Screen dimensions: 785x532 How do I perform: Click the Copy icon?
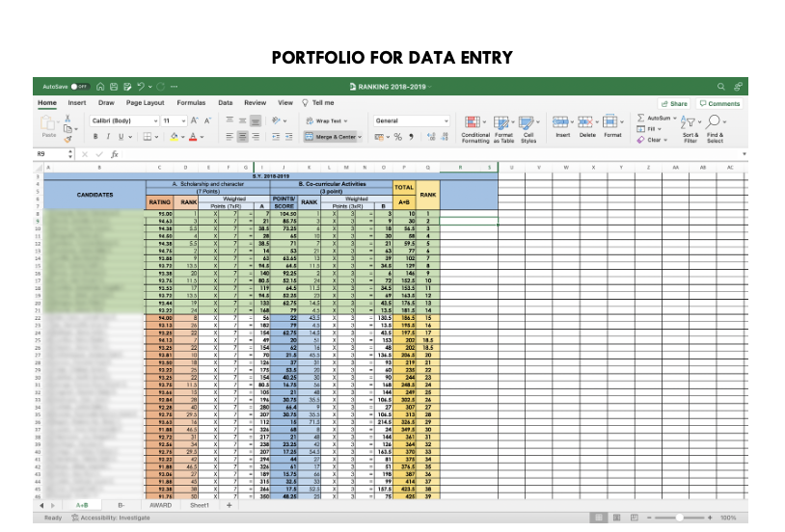coord(68,129)
